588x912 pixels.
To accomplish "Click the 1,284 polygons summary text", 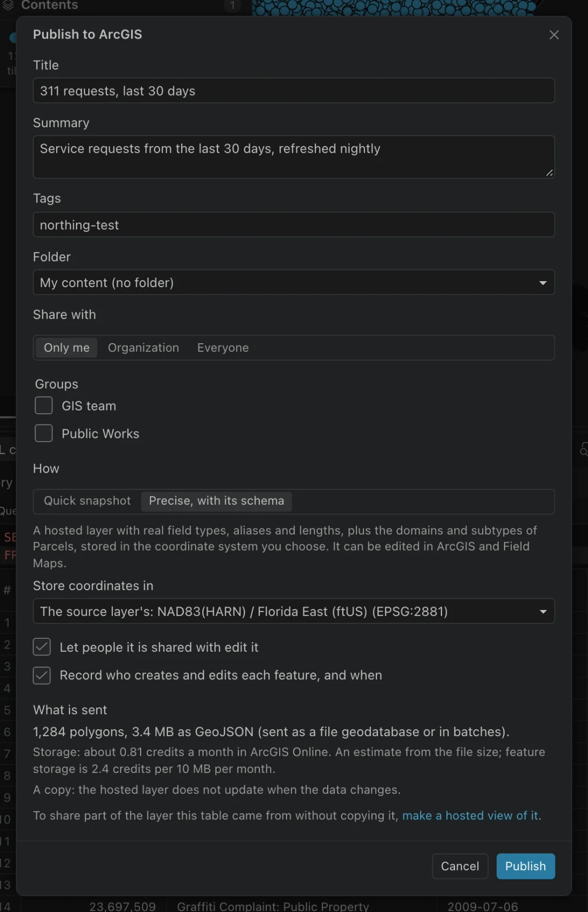I will pyautogui.click(x=271, y=732).
